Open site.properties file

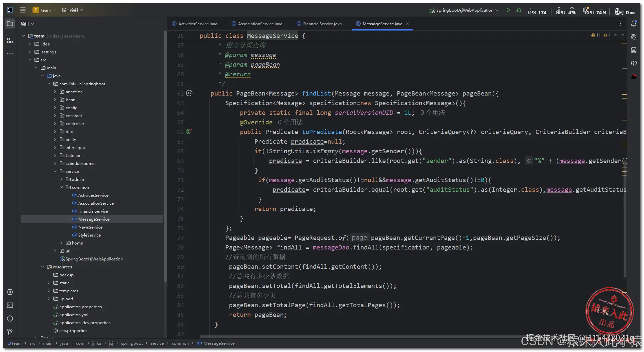click(73, 330)
